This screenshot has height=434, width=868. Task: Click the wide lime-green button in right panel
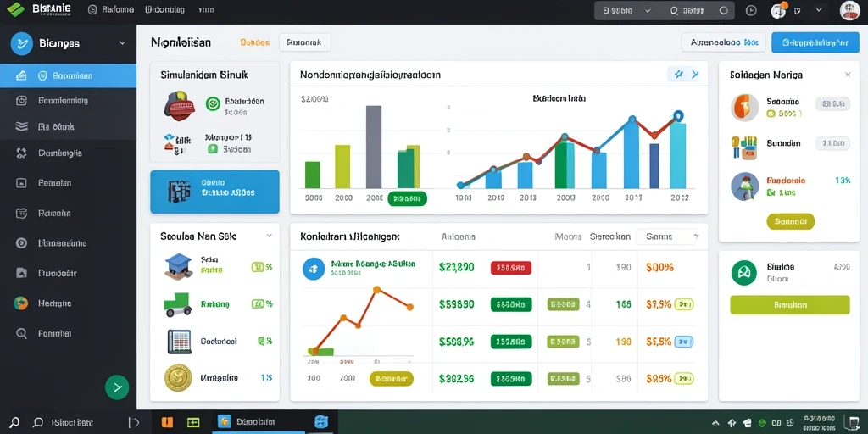point(790,305)
